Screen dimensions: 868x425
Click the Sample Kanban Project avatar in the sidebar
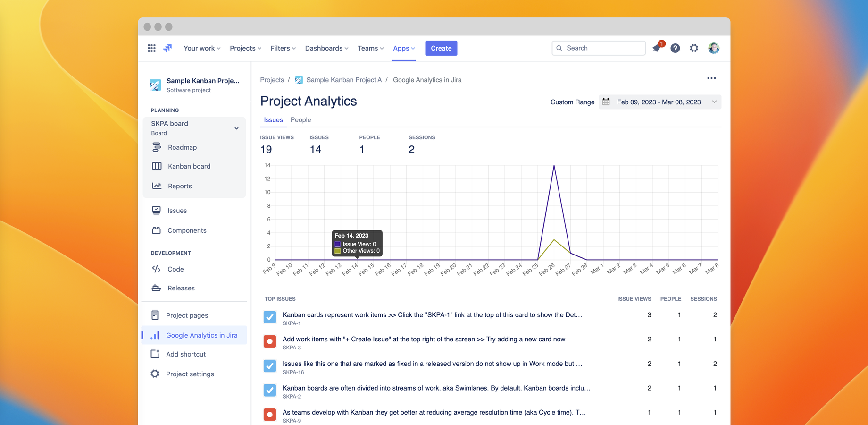[x=155, y=85]
